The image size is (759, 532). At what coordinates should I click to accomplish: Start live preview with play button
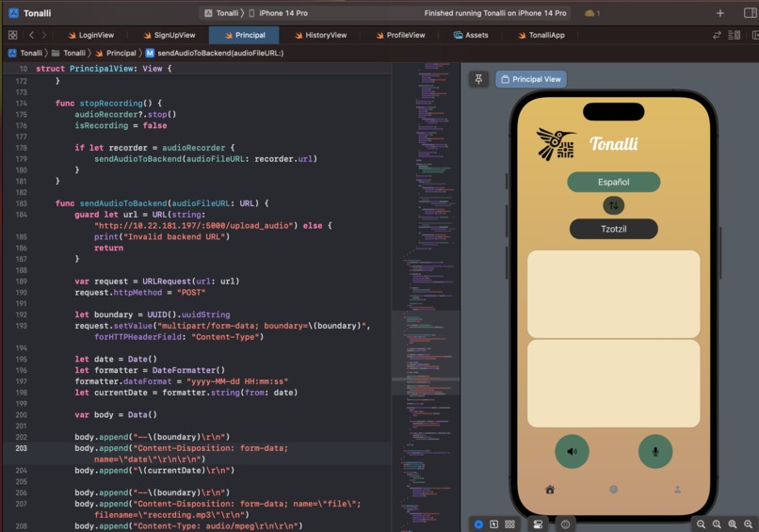coord(478,524)
